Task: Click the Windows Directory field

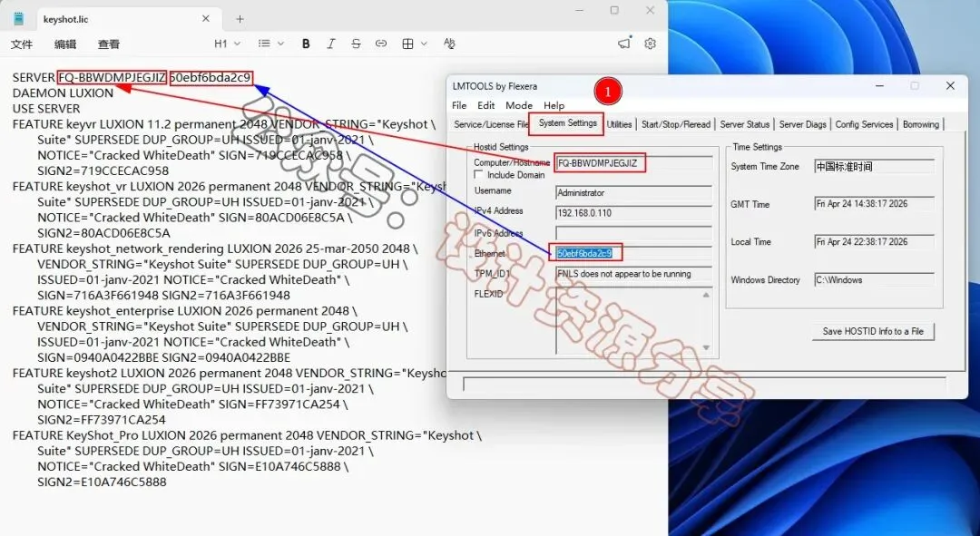Action: point(875,280)
